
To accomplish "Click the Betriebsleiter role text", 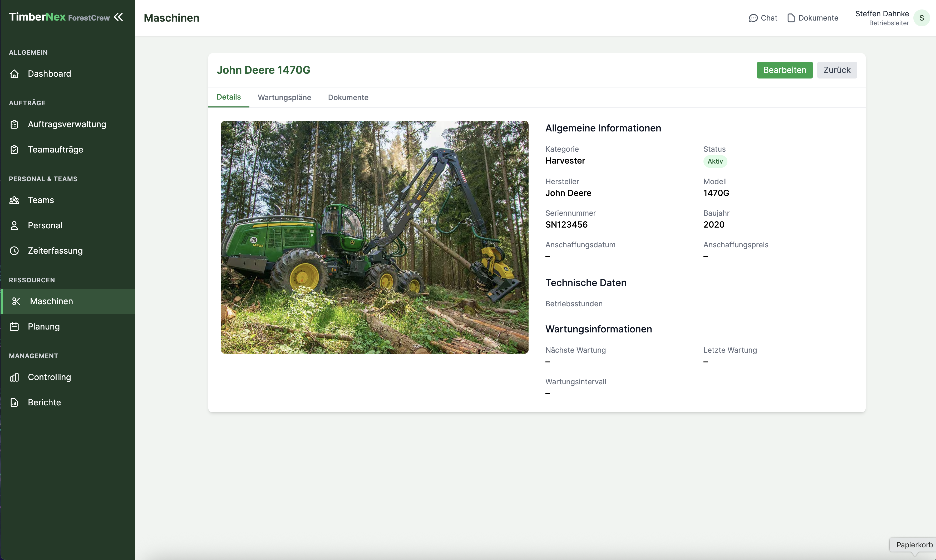I will pyautogui.click(x=889, y=23).
